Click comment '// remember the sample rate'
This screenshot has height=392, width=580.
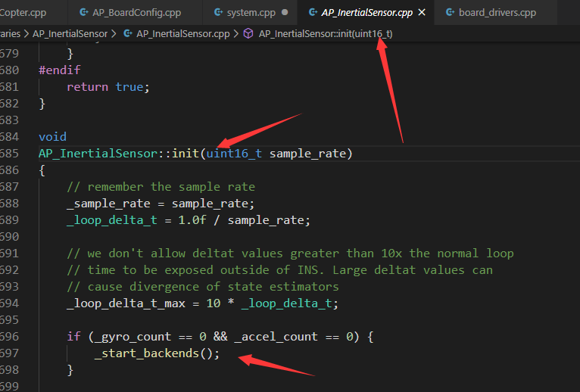tap(161, 186)
